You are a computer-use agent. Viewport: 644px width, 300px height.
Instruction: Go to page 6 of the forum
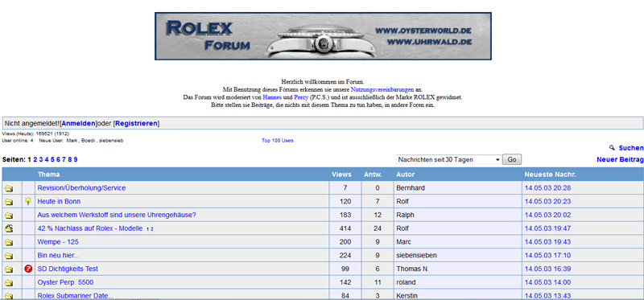tap(58, 159)
